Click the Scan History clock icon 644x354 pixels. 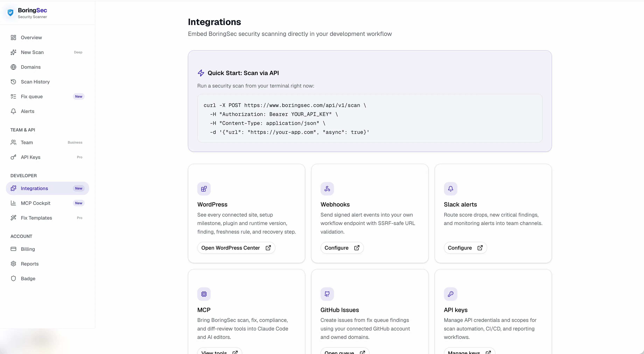tap(13, 82)
